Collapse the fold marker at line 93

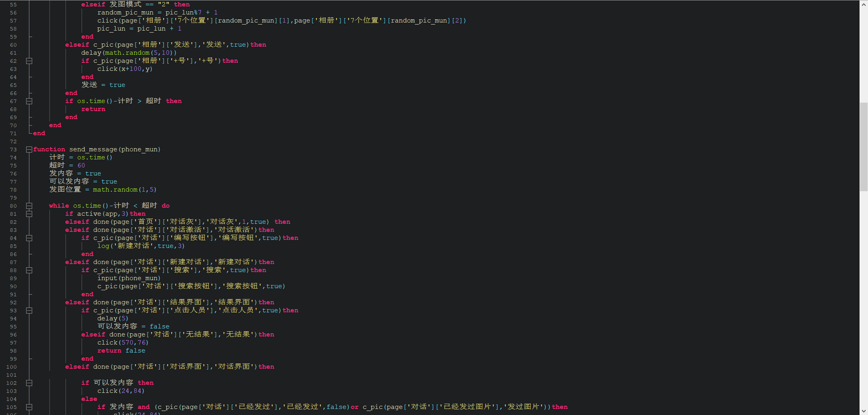(29, 310)
